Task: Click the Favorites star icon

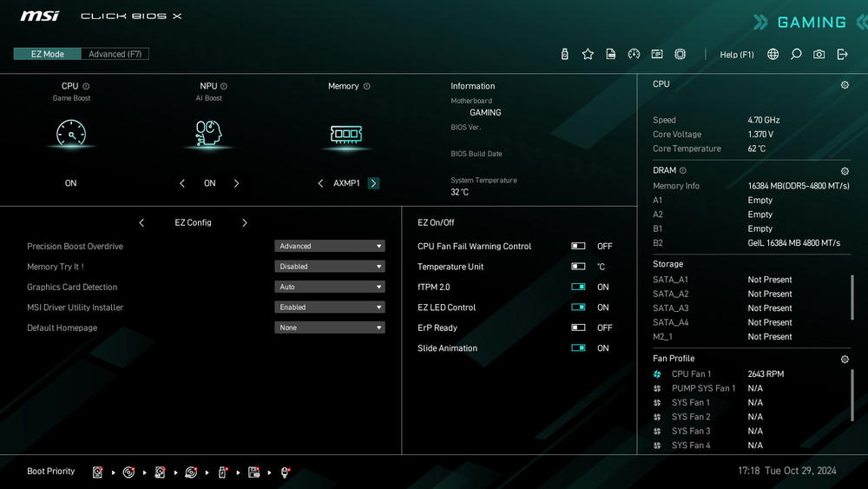Action: [588, 54]
